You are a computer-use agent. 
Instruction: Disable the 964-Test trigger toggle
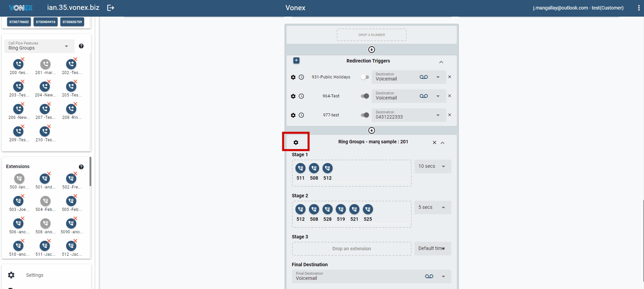(x=365, y=96)
